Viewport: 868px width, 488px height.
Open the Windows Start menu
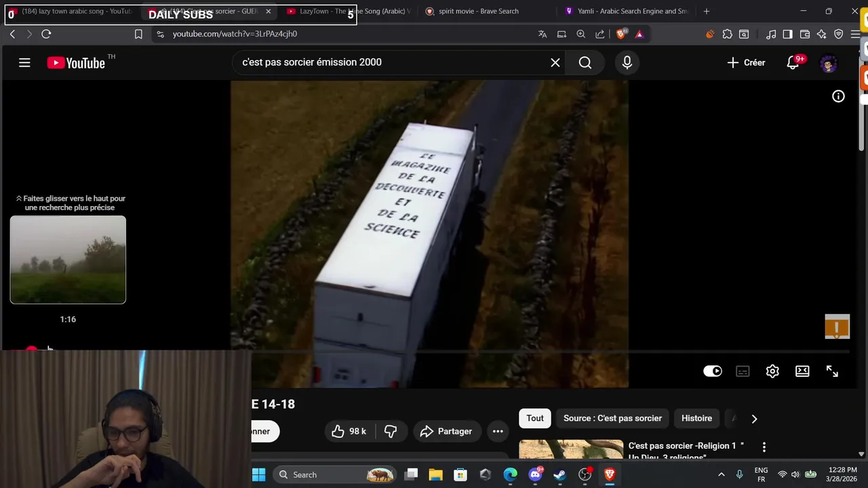tap(259, 474)
